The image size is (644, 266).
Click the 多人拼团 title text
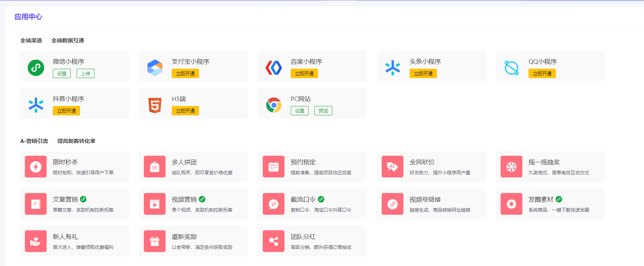coord(184,162)
